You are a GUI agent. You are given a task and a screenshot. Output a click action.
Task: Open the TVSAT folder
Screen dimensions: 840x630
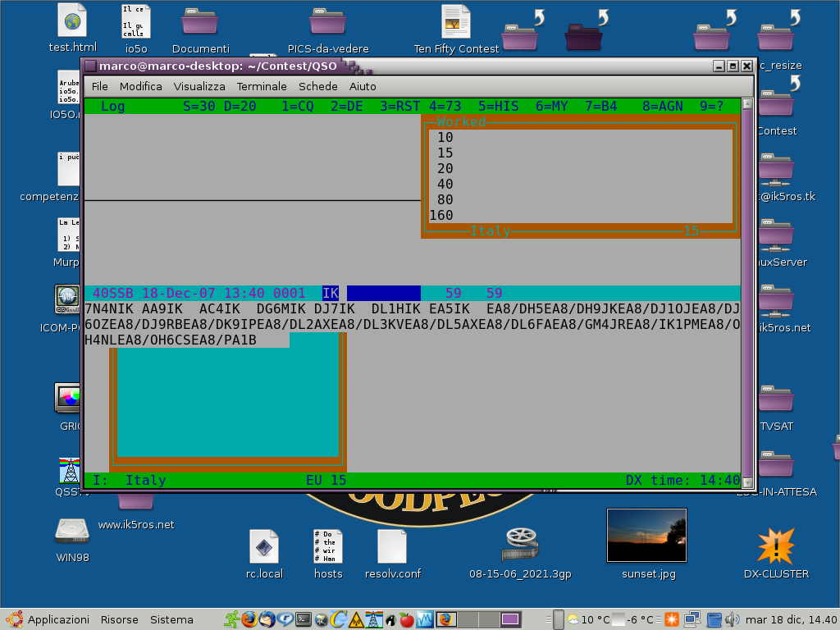(x=776, y=400)
